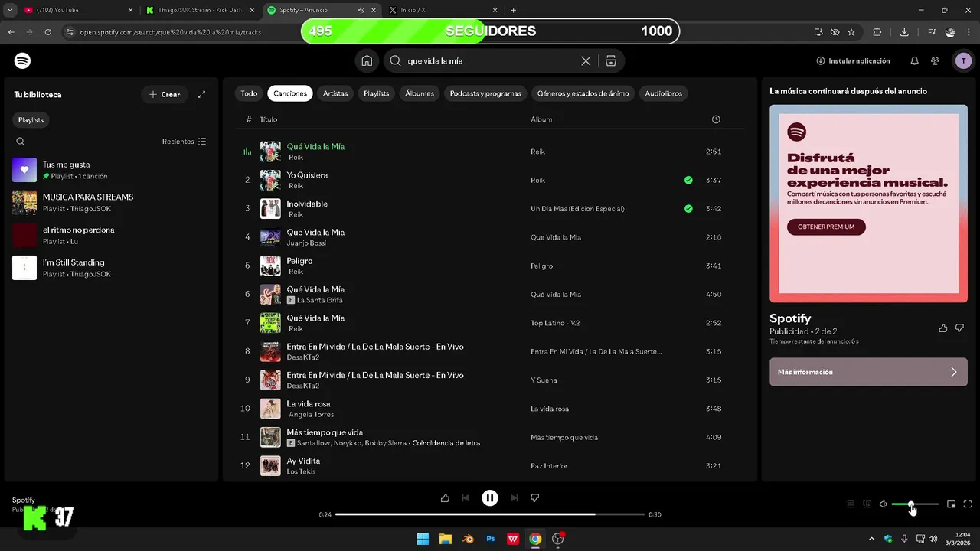Viewport: 980px width, 551px height.
Task: Reload the page in Chrome
Action: pyautogui.click(x=47, y=32)
